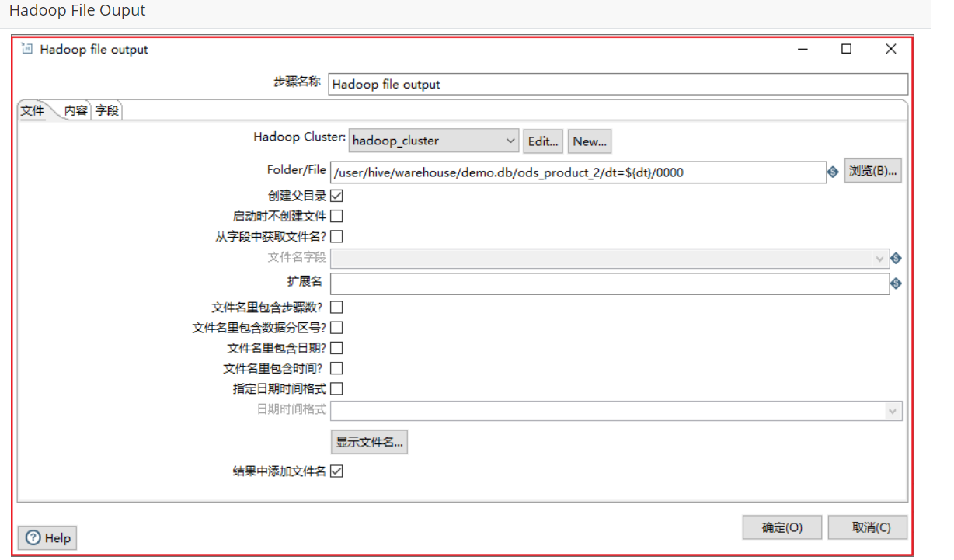Uncheck the 创建父目录 checkbox
Viewport: 954px width, 560px height.
pos(336,195)
